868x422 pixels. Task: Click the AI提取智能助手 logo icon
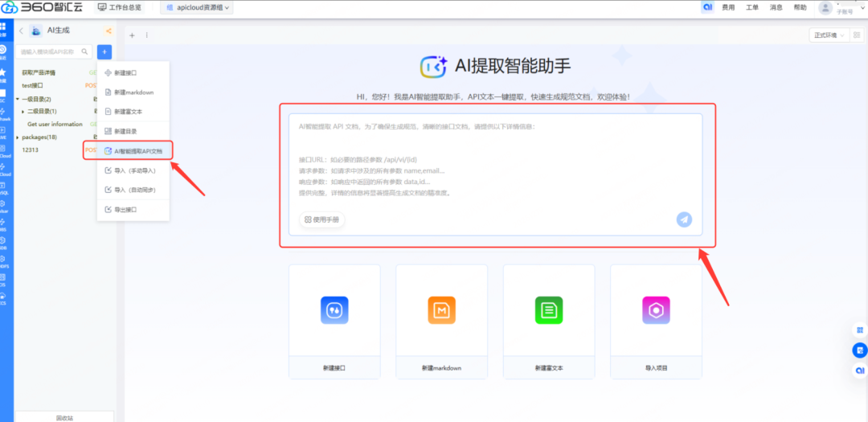[433, 66]
